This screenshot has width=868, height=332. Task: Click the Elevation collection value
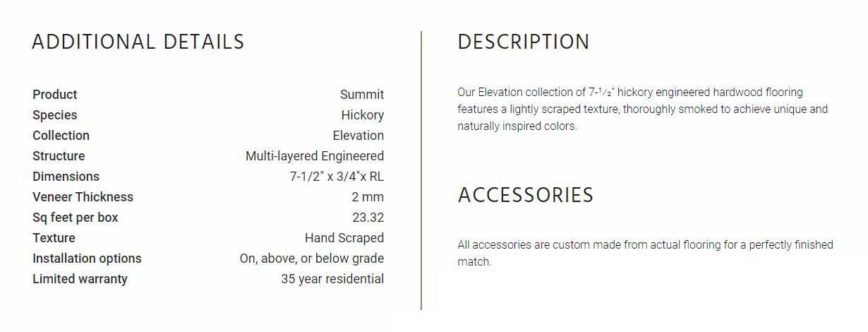(358, 136)
